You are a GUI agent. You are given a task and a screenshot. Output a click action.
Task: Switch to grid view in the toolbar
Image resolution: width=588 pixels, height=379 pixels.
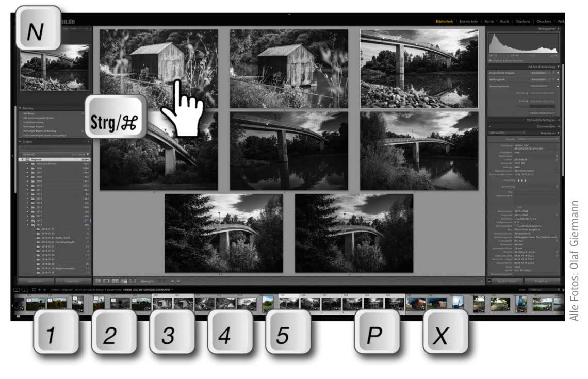98,281
